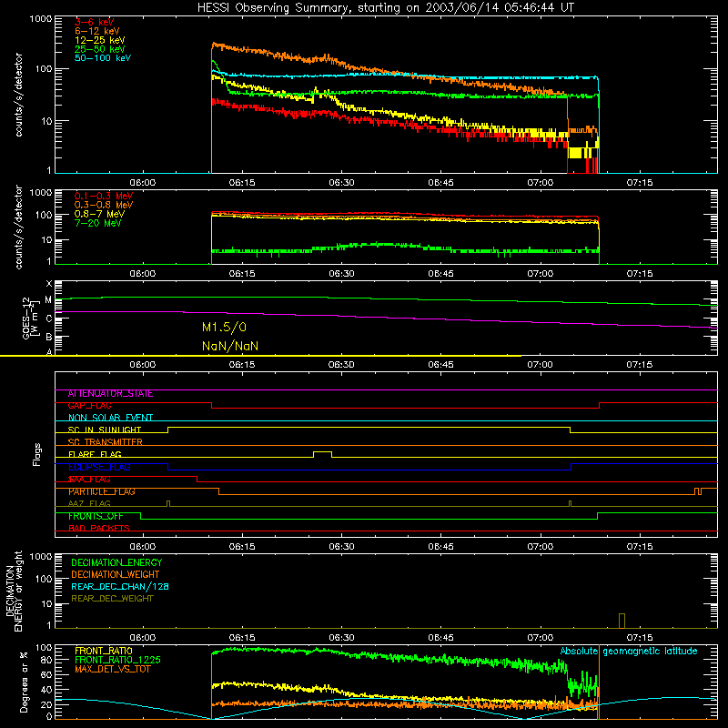Select the PARTICLE_FLAG label
Screen dimensions: 728x728
click(x=102, y=491)
